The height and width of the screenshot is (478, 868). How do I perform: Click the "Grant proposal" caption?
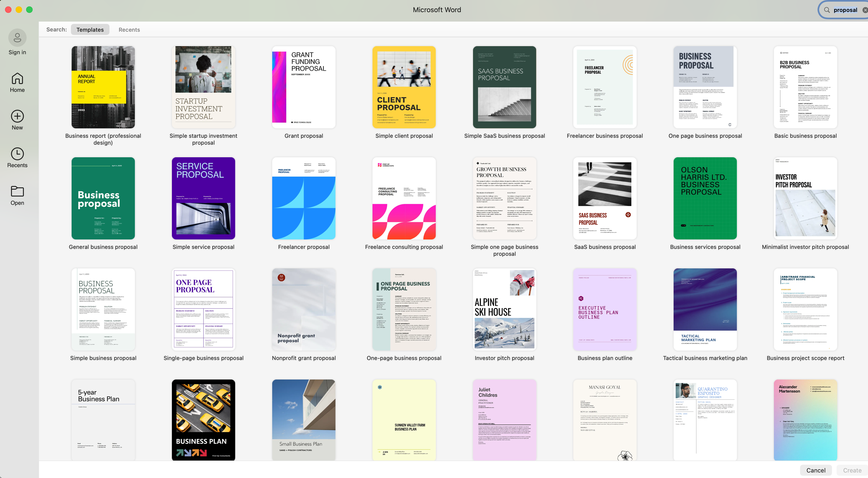pyautogui.click(x=304, y=136)
